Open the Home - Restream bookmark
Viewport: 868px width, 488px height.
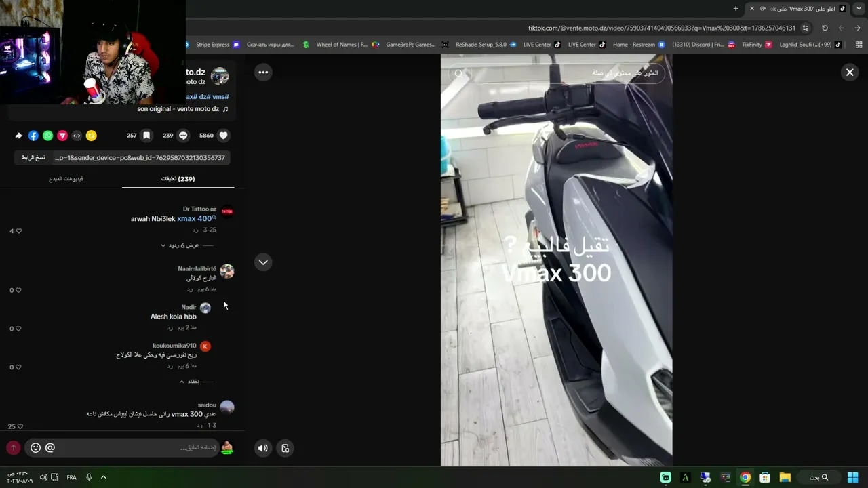coord(639,45)
